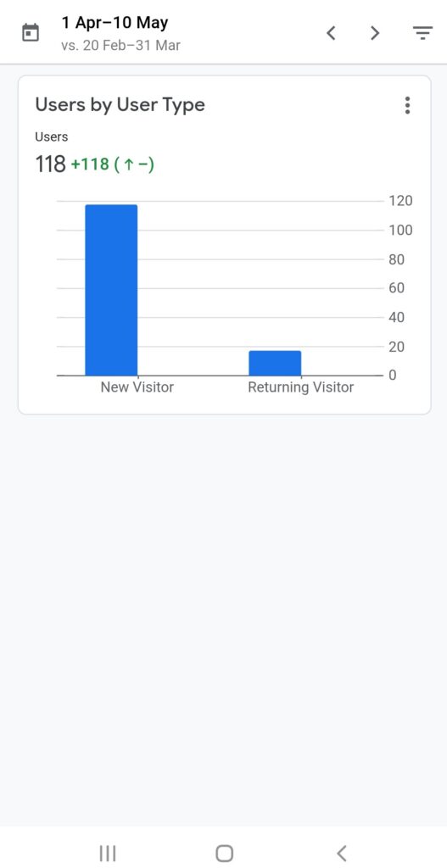Tap Android back navigation button
Image resolution: width=447 pixels, height=868 pixels.
click(x=342, y=853)
